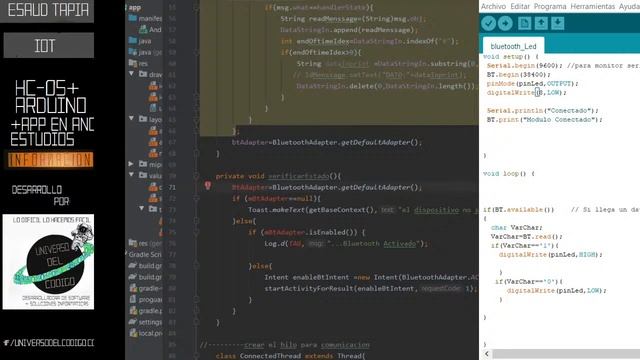The height and width of the screenshot is (360, 640).
Task: Click the gradle.properties file icon
Action: 133,311
